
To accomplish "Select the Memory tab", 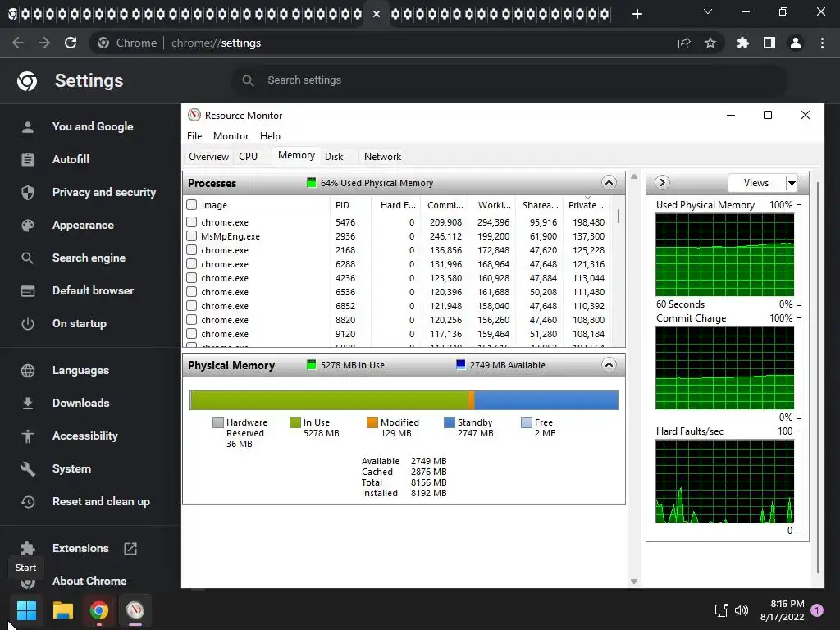I will (x=296, y=155).
